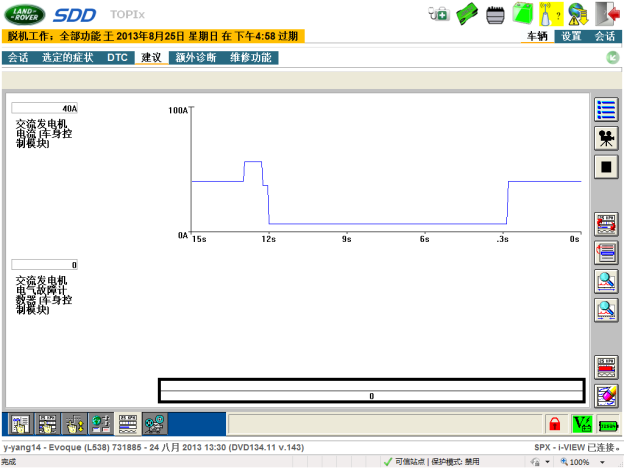Click the exit door icon
624x468 pixels.
click(606, 13)
